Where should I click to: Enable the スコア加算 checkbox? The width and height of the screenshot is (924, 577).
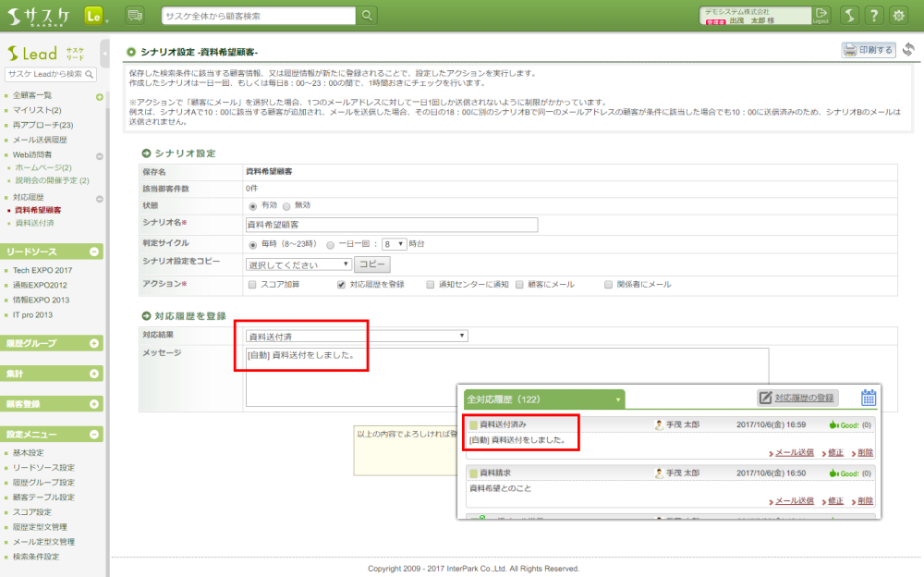(252, 285)
